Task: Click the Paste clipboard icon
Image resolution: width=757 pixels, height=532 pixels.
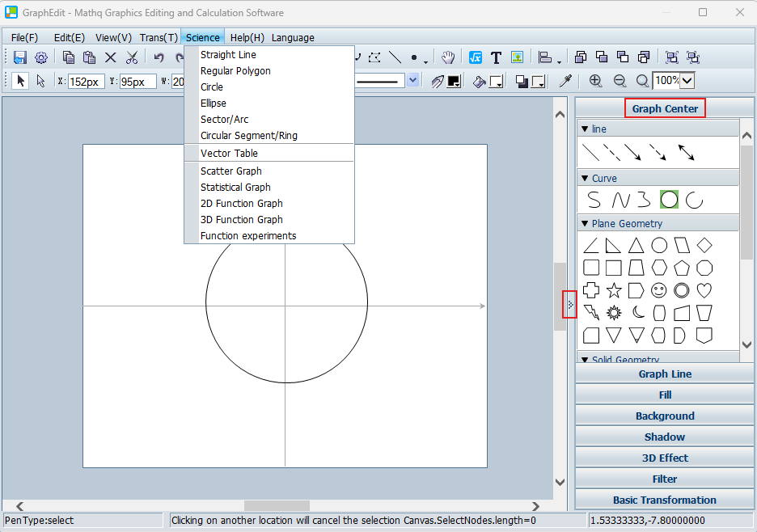Action: pyautogui.click(x=89, y=57)
